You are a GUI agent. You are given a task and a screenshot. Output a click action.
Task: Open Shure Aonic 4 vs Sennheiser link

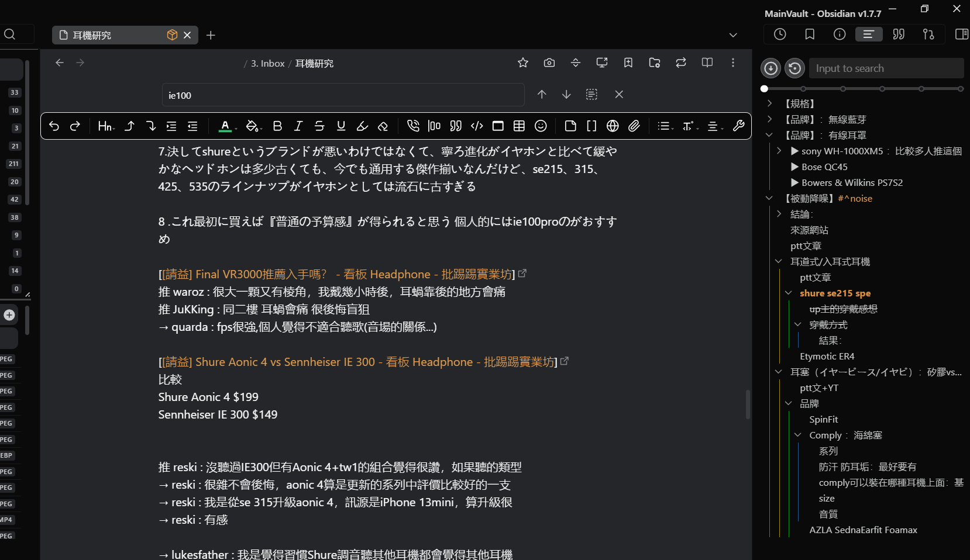(x=357, y=362)
